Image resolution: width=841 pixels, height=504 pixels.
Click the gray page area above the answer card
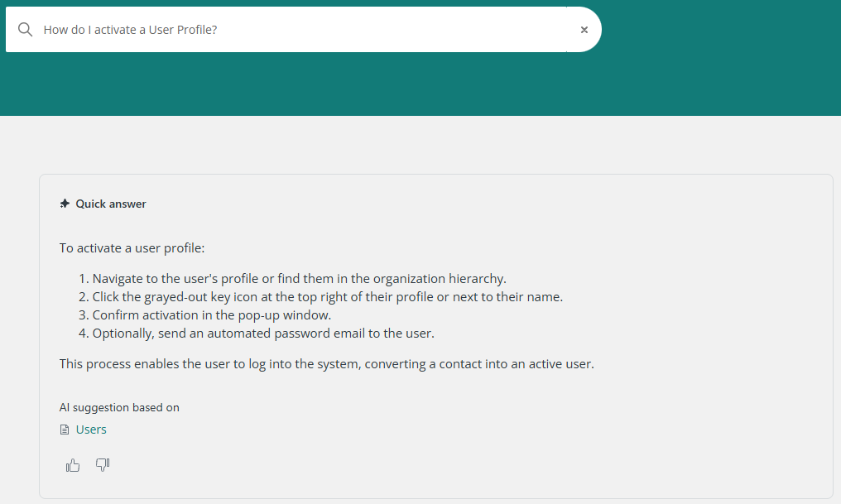pos(414,145)
